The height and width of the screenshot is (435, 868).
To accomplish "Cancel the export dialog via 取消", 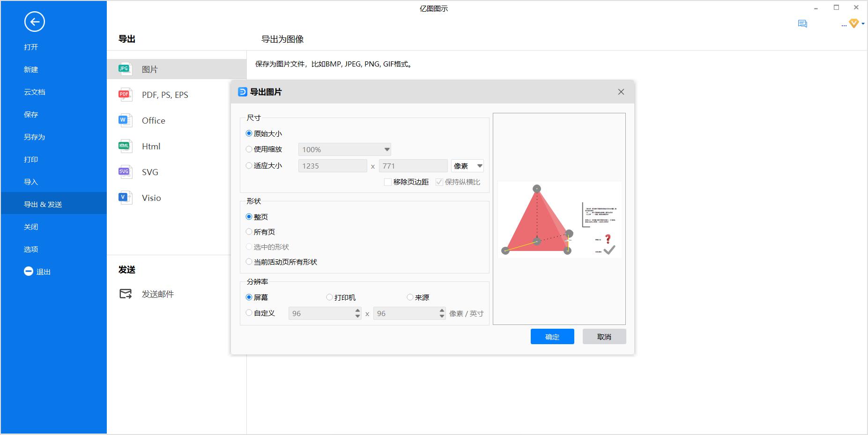I will pyautogui.click(x=604, y=336).
